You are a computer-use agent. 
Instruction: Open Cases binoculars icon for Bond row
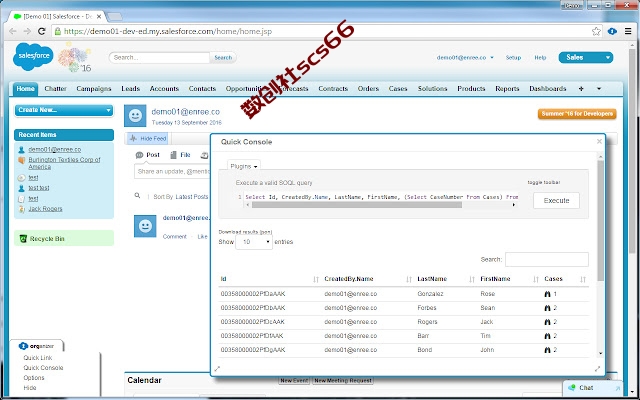coord(547,350)
